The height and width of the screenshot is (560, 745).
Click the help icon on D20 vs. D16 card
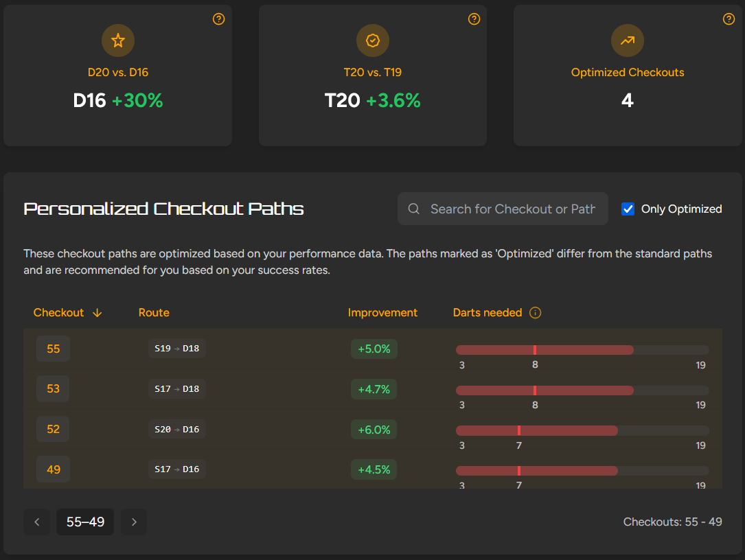pyautogui.click(x=218, y=19)
